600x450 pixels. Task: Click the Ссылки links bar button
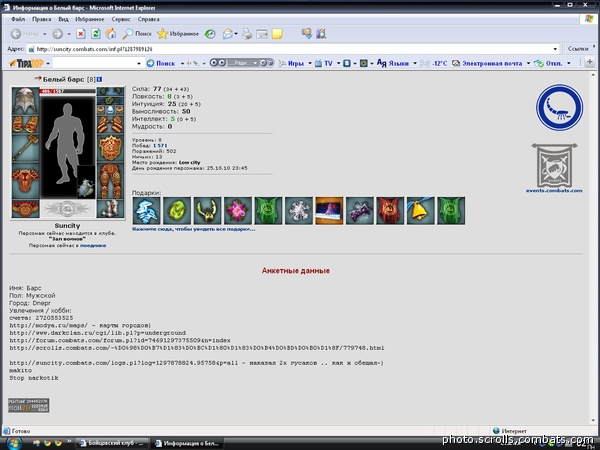click(x=578, y=49)
